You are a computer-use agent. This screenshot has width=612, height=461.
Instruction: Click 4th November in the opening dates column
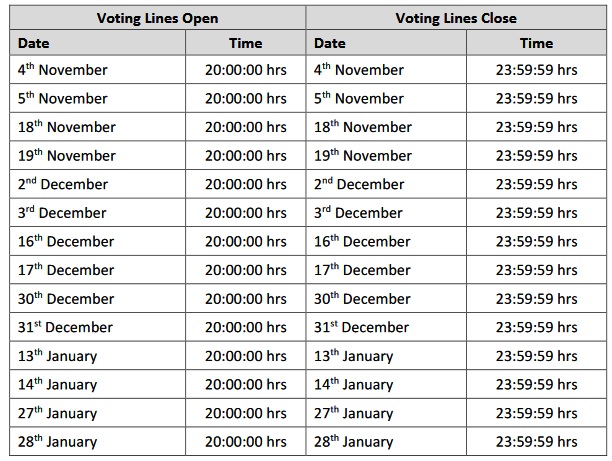[63, 71]
